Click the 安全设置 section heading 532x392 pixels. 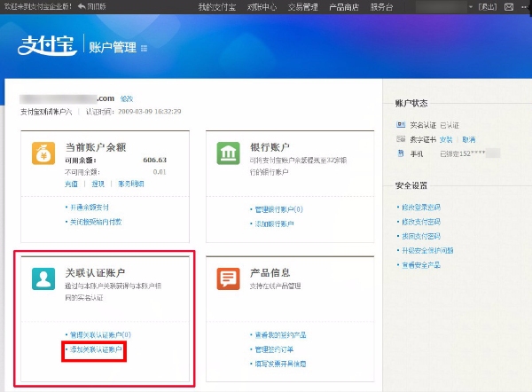coord(411,185)
